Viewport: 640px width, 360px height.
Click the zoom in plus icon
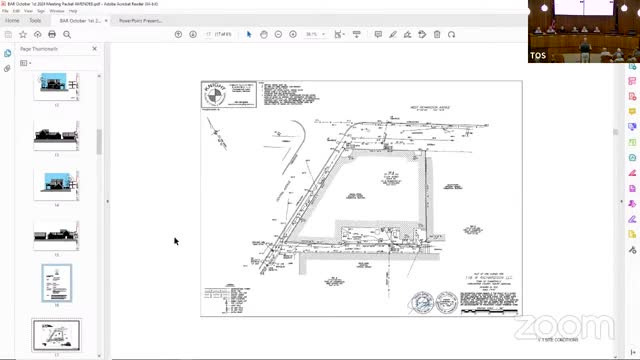293,35
